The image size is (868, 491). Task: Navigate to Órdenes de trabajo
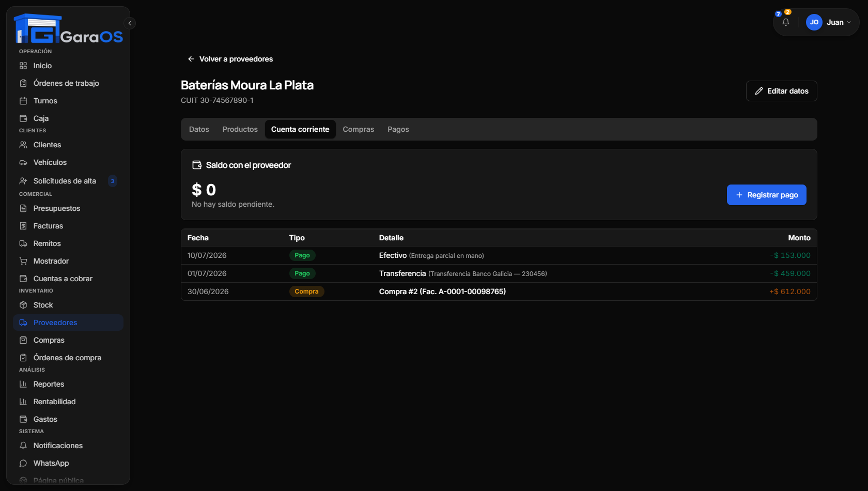(68, 83)
